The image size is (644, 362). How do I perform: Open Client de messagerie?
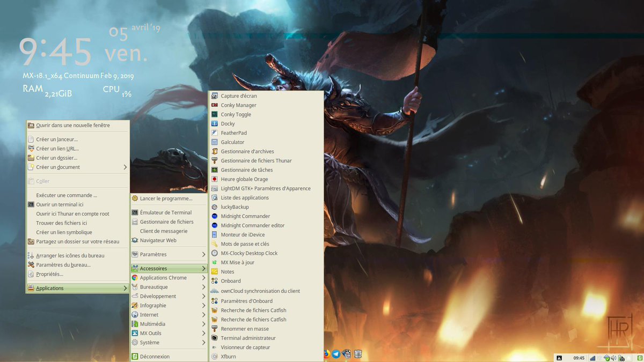pos(169,231)
